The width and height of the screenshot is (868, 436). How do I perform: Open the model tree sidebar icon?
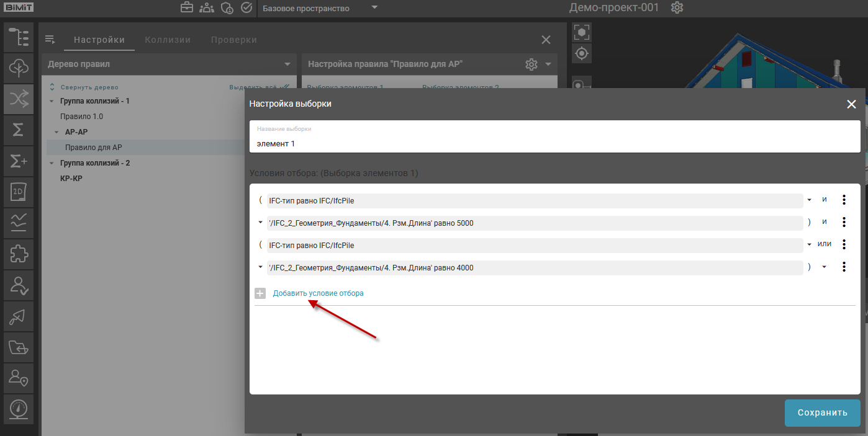tap(19, 37)
